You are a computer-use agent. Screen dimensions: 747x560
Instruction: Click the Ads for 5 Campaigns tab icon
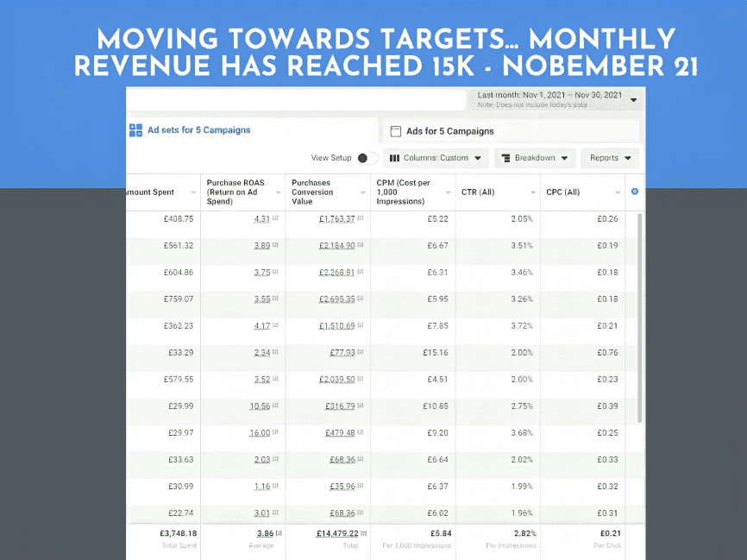396,131
